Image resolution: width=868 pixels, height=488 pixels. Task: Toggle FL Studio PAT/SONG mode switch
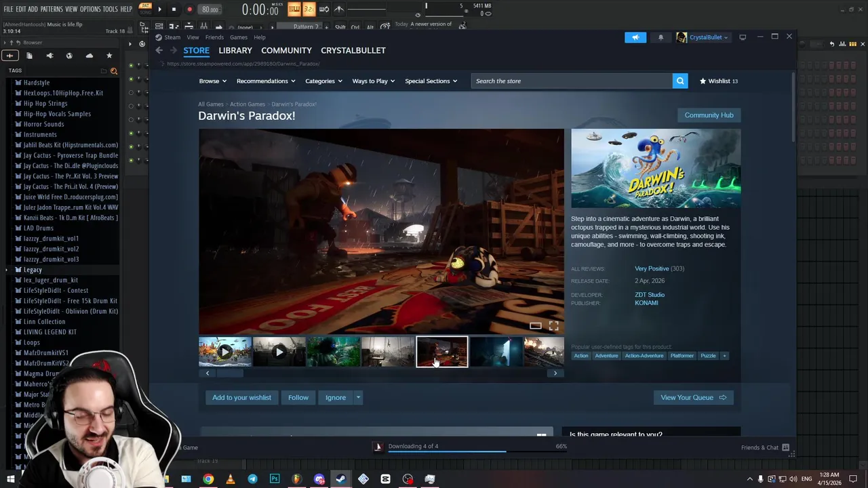(x=145, y=9)
